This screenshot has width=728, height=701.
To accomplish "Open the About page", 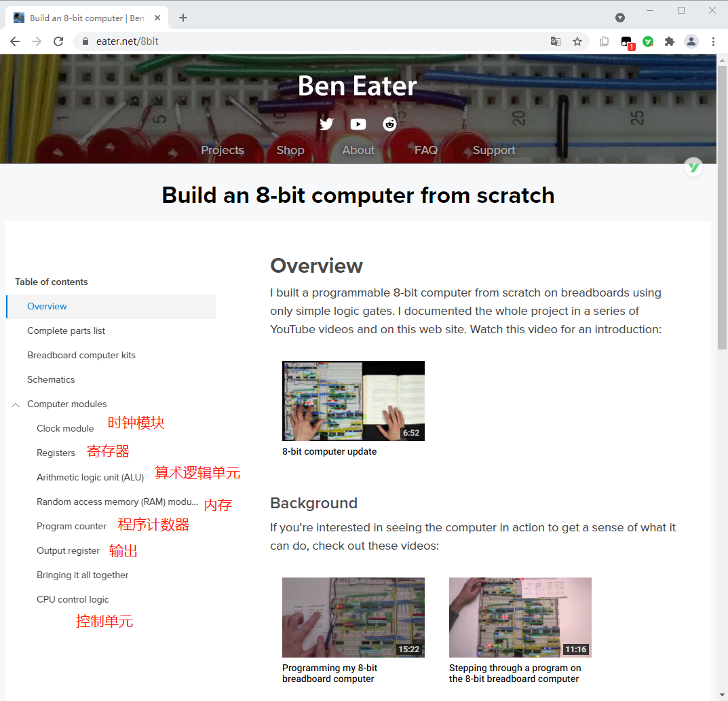I will [358, 150].
